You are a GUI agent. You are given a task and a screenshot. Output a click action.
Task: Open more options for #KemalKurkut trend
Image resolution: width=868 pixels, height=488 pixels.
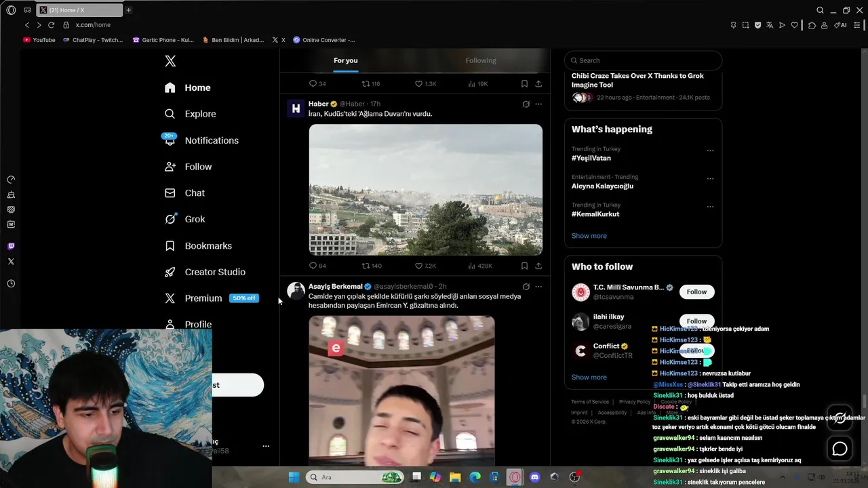[710, 207]
